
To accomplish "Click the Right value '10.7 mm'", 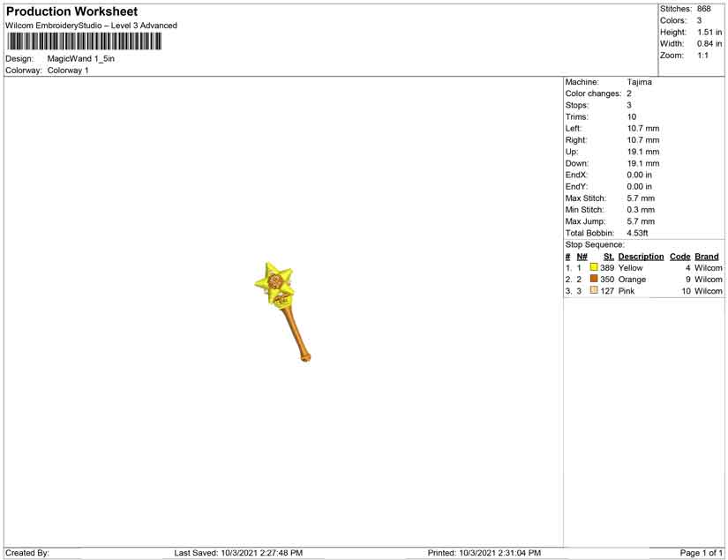I will (643, 140).
